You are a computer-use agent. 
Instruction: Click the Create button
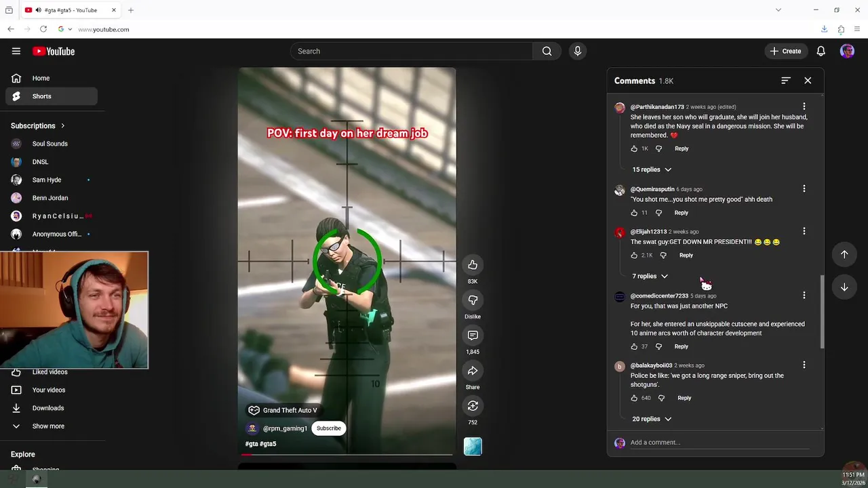(785, 51)
